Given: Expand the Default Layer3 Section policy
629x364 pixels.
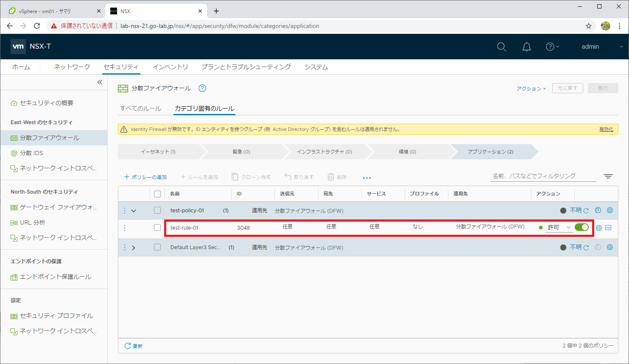Looking at the screenshot, I should coord(134,247).
